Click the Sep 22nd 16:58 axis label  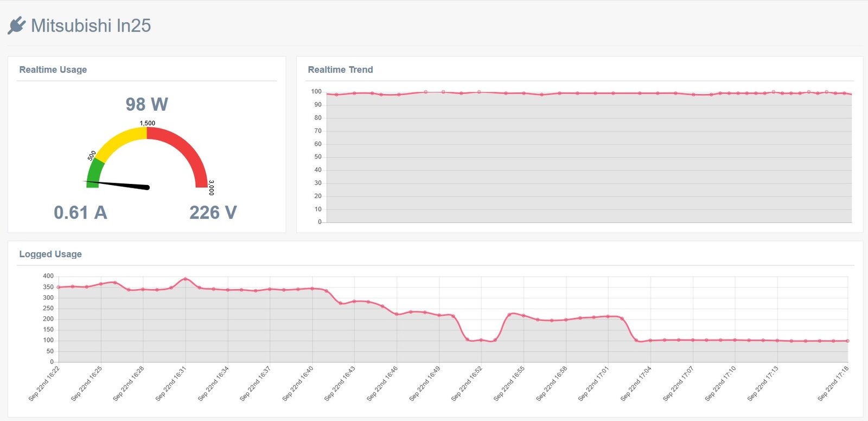click(x=552, y=384)
